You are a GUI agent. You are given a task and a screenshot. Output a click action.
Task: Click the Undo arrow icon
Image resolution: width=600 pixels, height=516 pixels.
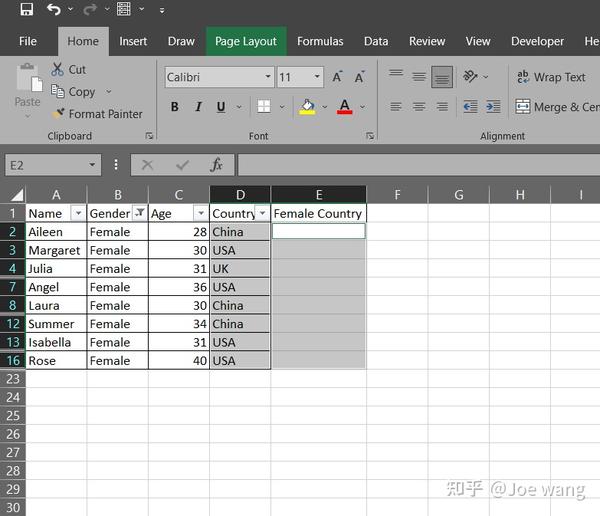pyautogui.click(x=54, y=9)
